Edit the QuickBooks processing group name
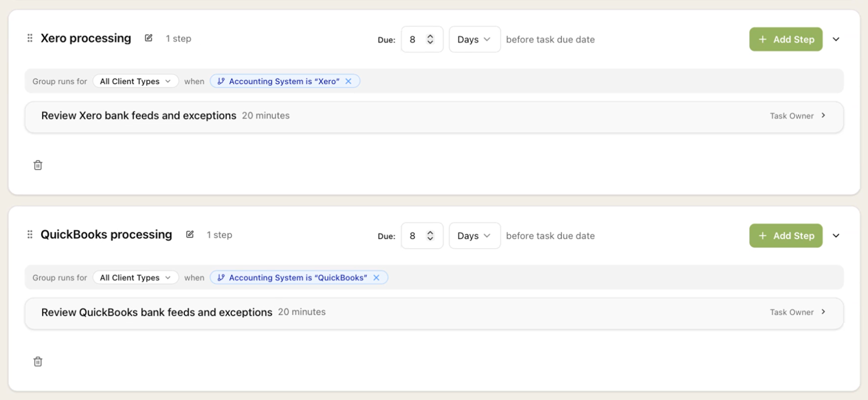Viewport: 868px width, 400px height. [190, 234]
